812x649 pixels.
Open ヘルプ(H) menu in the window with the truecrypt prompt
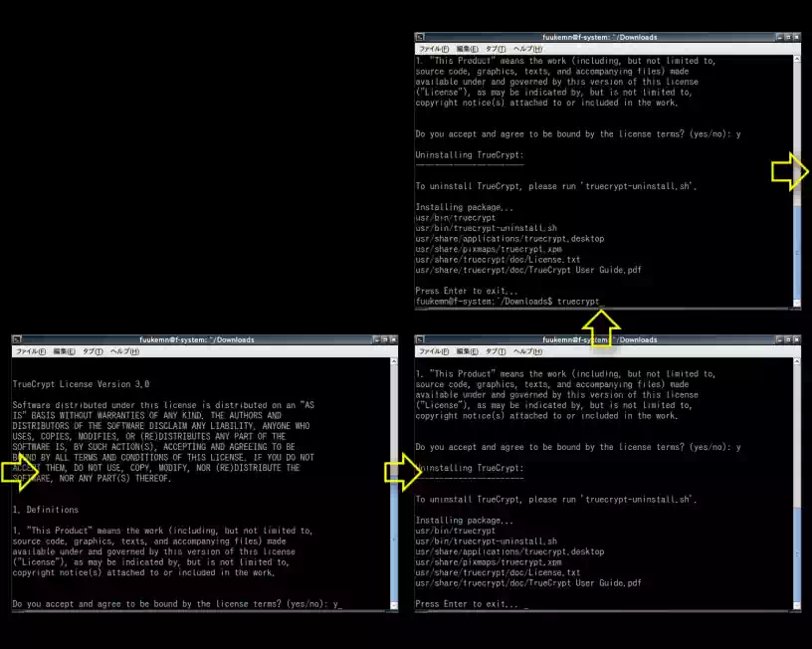(x=527, y=49)
